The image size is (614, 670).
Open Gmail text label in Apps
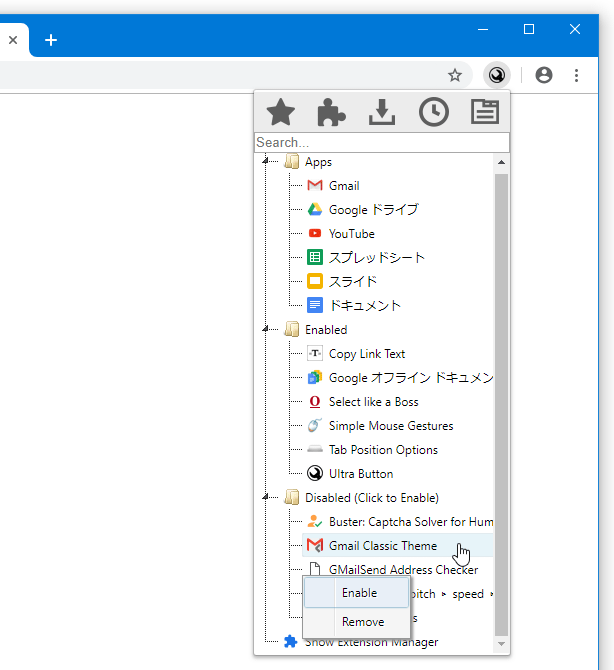(344, 186)
